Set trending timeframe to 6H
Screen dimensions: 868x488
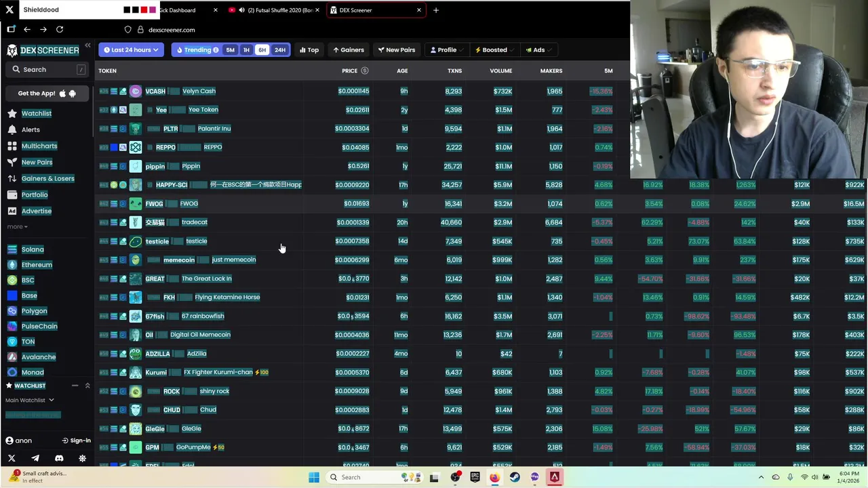point(262,50)
